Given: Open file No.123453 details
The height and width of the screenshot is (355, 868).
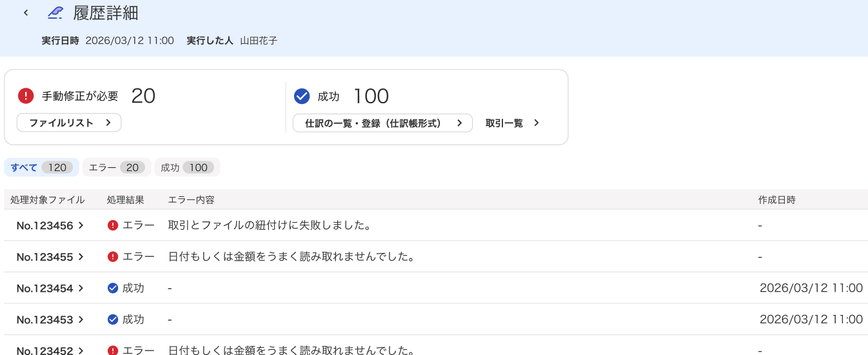Looking at the screenshot, I should (50, 319).
